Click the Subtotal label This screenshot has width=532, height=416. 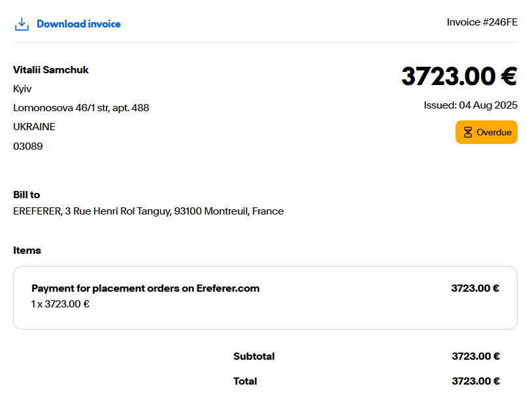click(254, 356)
